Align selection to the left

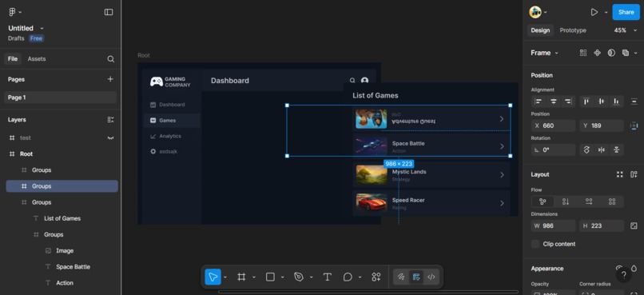coord(539,101)
